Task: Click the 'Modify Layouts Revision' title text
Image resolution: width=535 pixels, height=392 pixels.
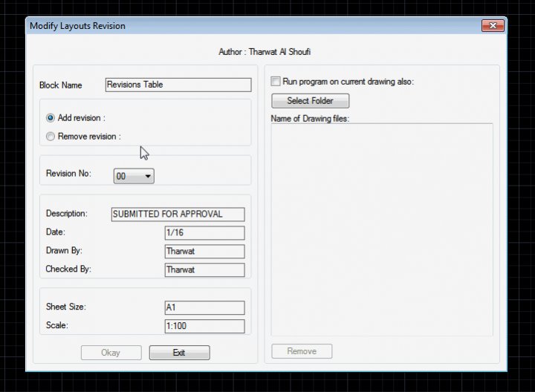Action: tap(77, 26)
